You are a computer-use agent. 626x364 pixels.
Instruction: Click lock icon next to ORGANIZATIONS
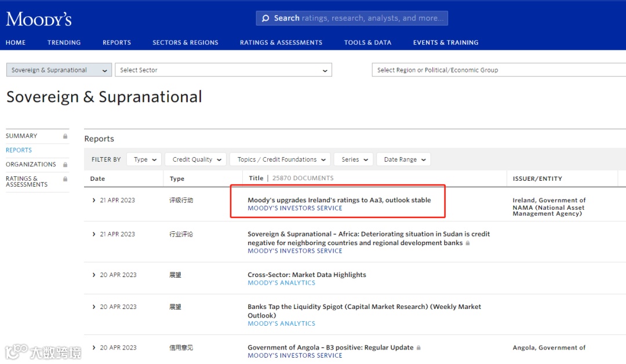pos(65,165)
